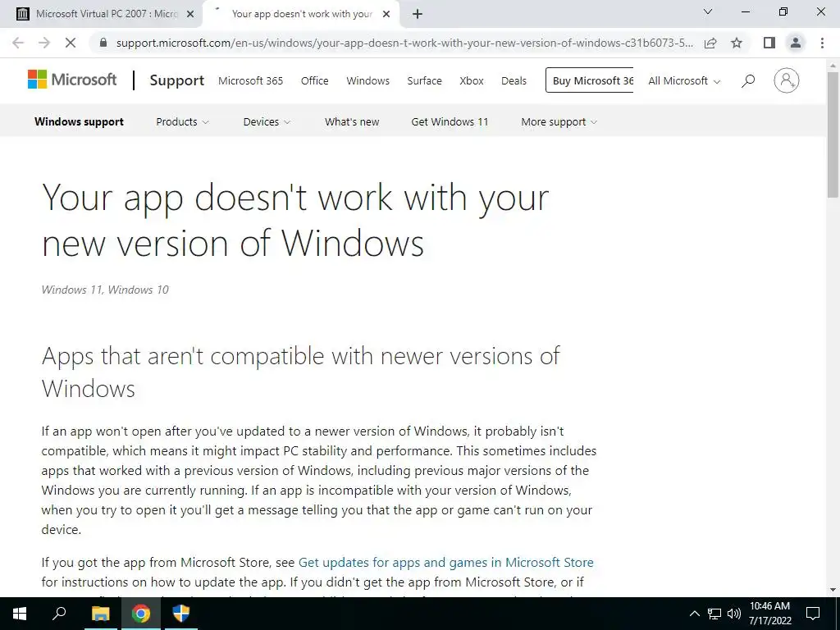Viewport: 840px width, 630px height.
Task: Expand the Devices dropdown
Action: [267, 121]
